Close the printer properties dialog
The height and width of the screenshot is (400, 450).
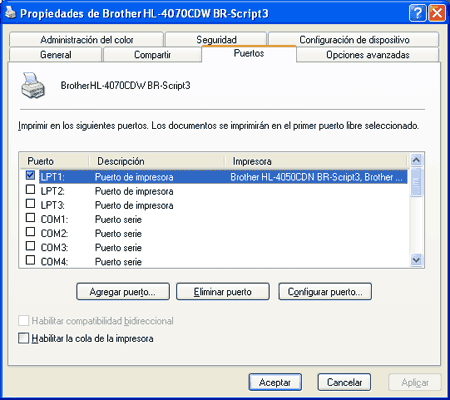pyautogui.click(x=437, y=13)
